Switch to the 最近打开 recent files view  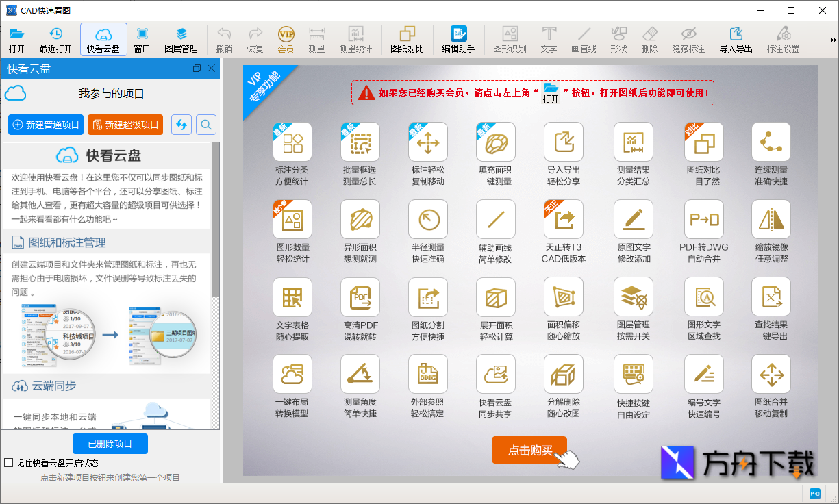tap(55, 38)
